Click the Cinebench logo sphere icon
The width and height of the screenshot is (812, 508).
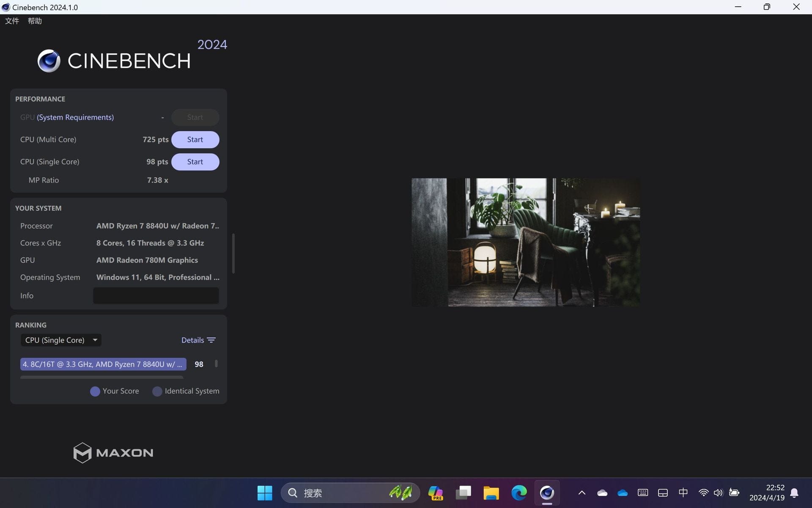tap(49, 61)
